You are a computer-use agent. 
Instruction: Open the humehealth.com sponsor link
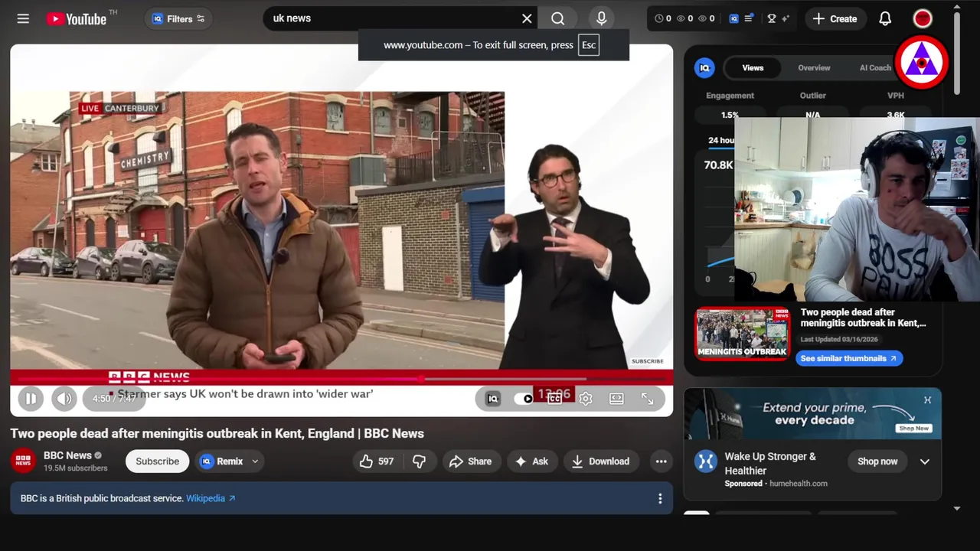(799, 484)
